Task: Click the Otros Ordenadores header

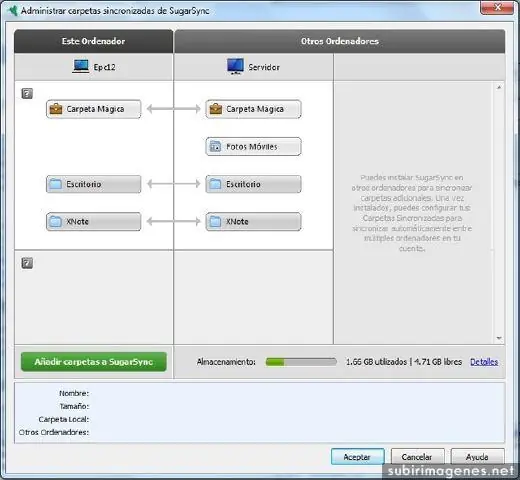Action: [340, 41]
